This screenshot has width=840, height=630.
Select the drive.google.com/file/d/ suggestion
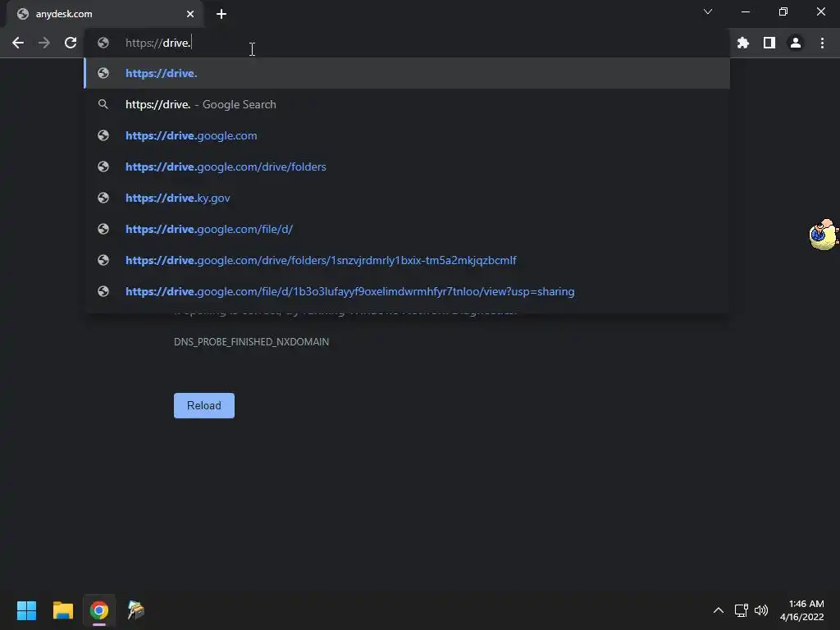(x=407, y=229)
